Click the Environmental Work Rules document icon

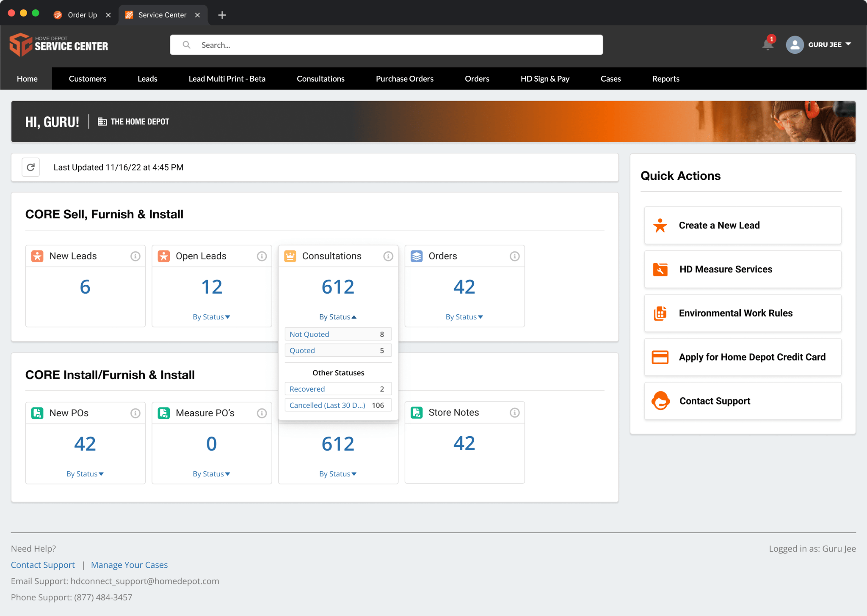pyautogui.click(x=660, y=313)
